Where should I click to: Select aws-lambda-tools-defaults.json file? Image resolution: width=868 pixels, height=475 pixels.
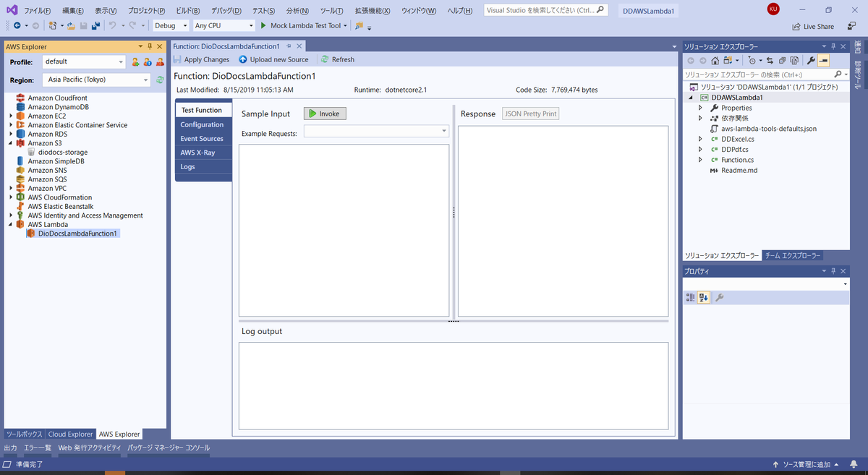769,129
